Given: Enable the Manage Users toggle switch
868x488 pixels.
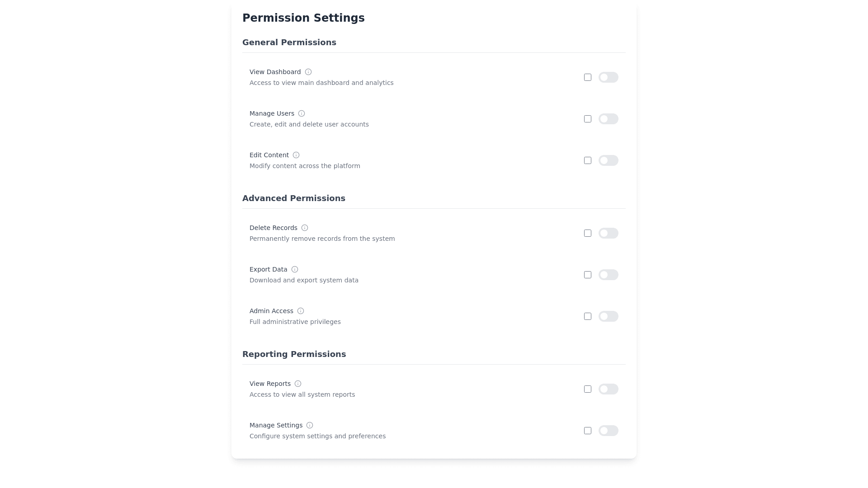Looking at the screenshot, I should point(608,119).
